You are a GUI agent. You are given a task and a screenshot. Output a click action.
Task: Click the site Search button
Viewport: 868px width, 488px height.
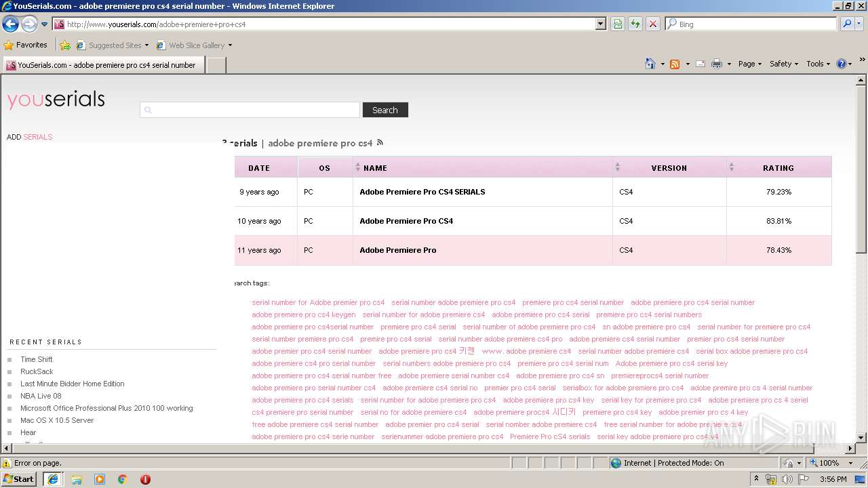385,110
